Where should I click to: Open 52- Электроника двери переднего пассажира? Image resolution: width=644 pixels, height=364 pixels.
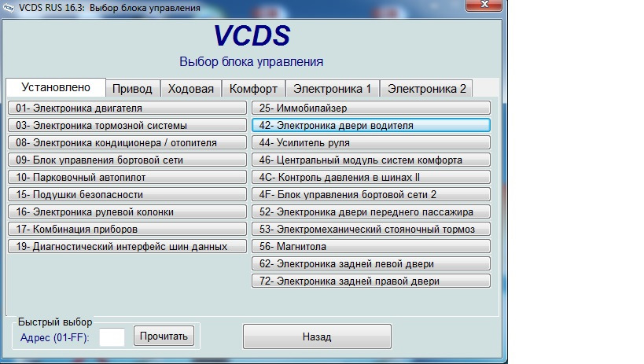[371, 211]
